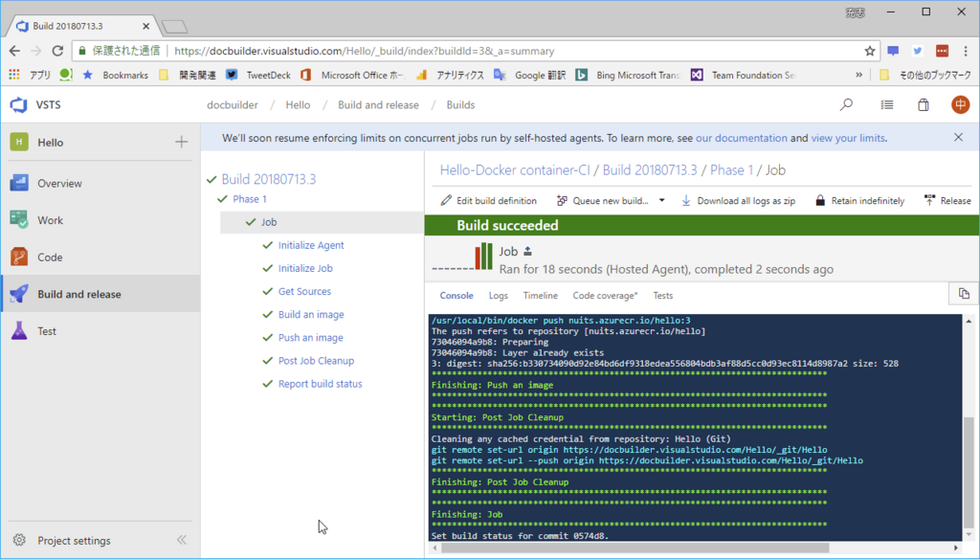Click the Queue new build button
Image resolution: width=980 pixels, height=559 pixels.
603,200
